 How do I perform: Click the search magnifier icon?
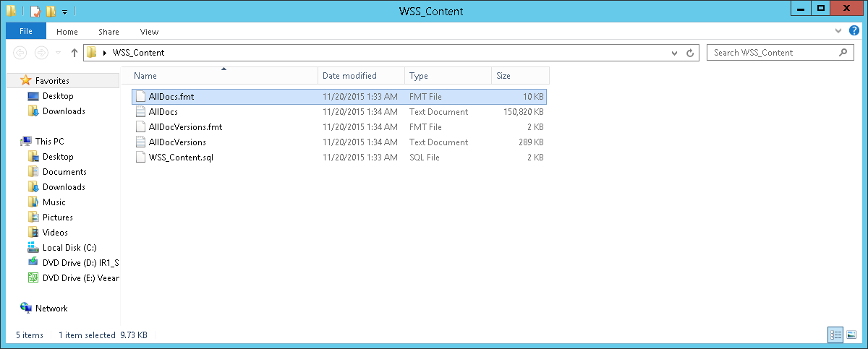843,53
